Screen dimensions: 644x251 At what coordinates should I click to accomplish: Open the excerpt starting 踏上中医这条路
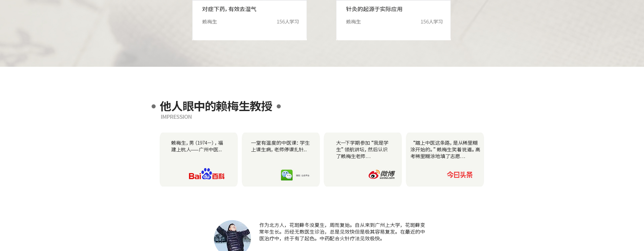click(445, 150)
